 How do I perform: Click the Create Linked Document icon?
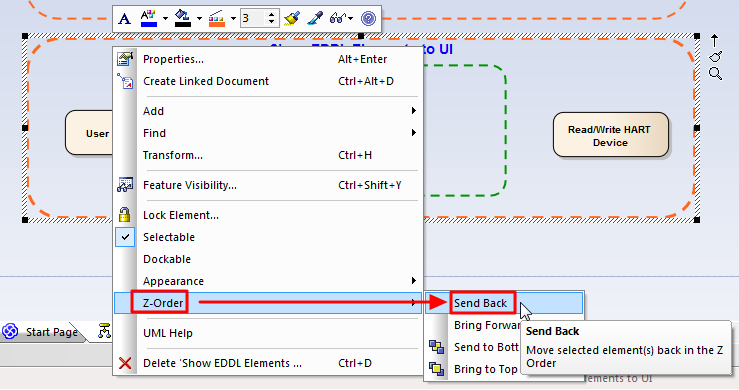click(125, 81)
